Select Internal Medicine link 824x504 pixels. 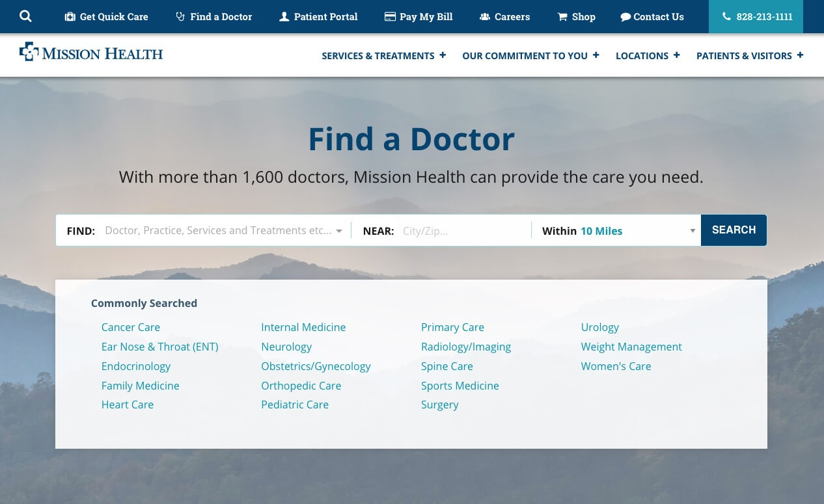click(x=303, y=327)
